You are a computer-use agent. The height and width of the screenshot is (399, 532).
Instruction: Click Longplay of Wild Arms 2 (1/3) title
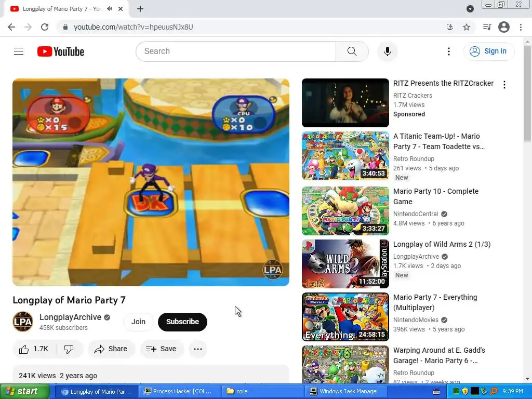442,244
